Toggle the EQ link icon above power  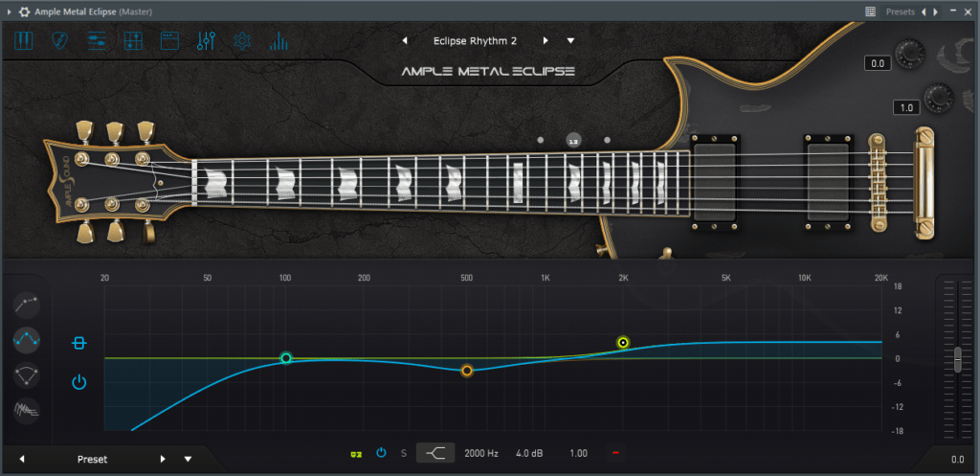[x=78, y=343]
